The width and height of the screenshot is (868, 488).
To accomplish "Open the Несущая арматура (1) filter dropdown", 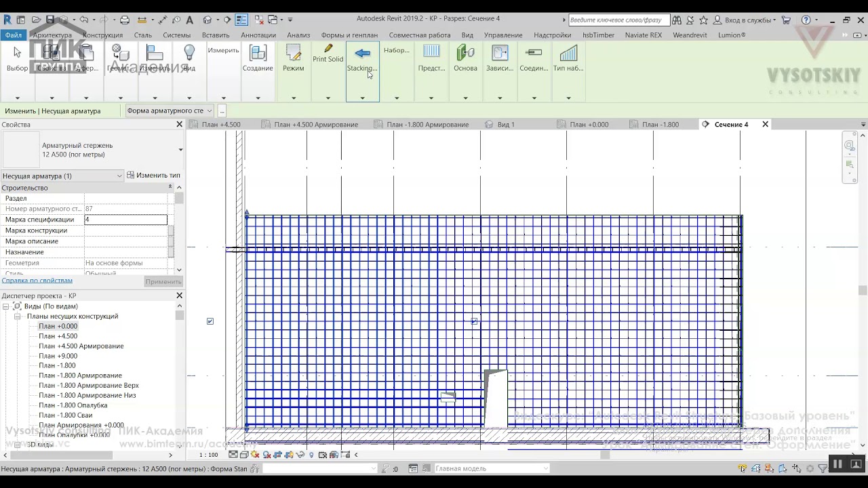I will [x=62, y=176].
